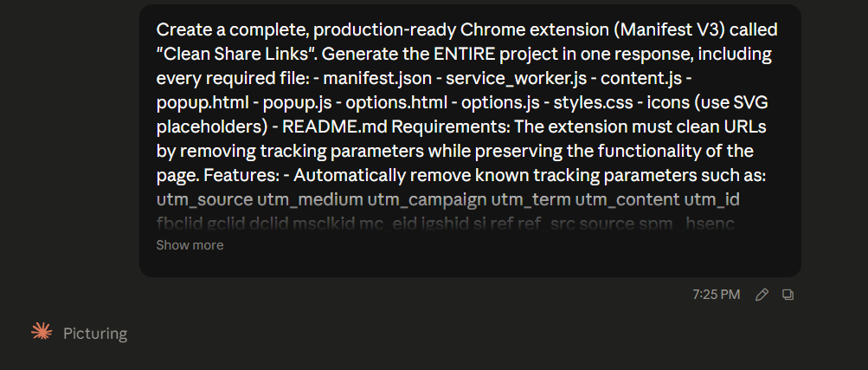Expand the message with Show more

point(190,245)
